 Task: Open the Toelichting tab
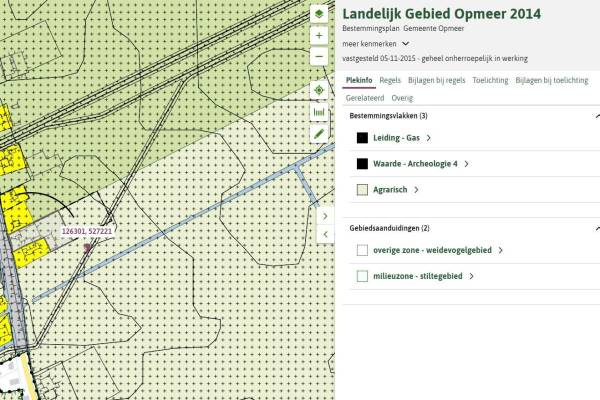(490, 80)
